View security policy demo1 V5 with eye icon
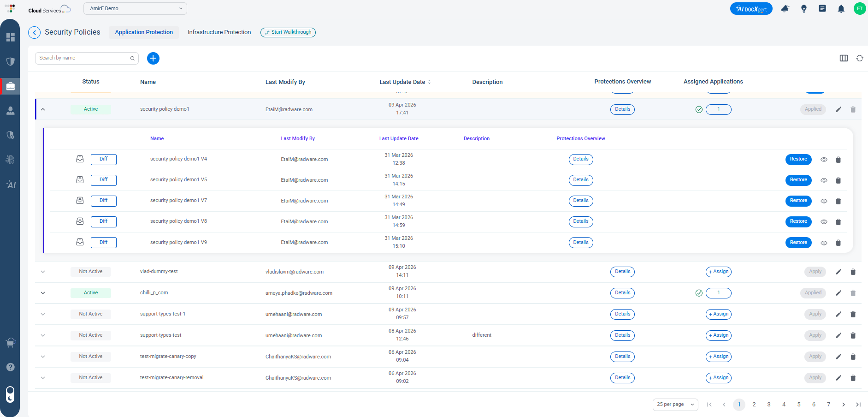This screenshot has height=417, width=868. 824,180
